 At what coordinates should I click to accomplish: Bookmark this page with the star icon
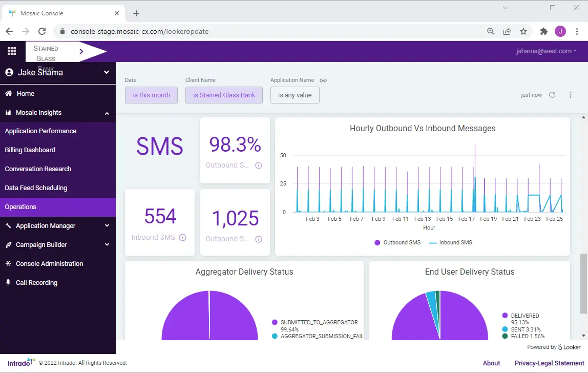point(523,32)
